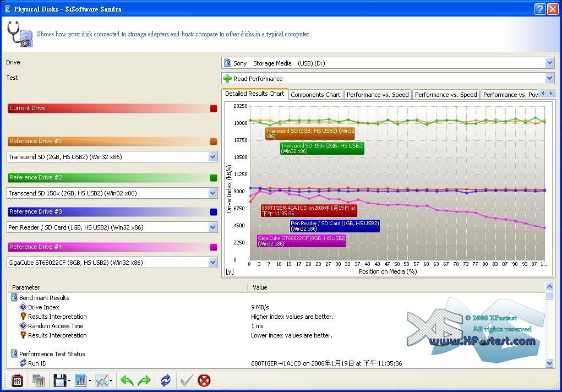Open the Drive selection dropdown
The width and height of the screenshot is (562, 392).
[x=549, y=63]
